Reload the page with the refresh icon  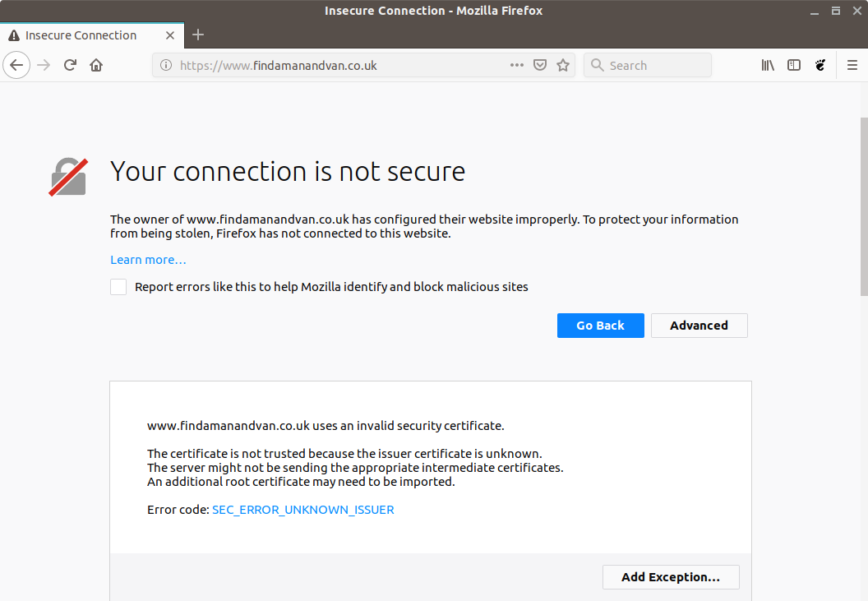[70, 66]
